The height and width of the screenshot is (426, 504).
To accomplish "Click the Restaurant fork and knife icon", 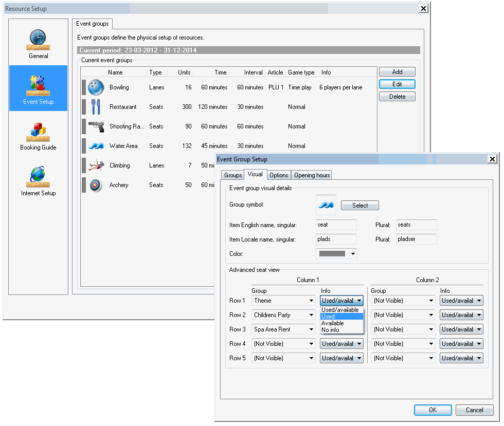I will pos(96,107).
